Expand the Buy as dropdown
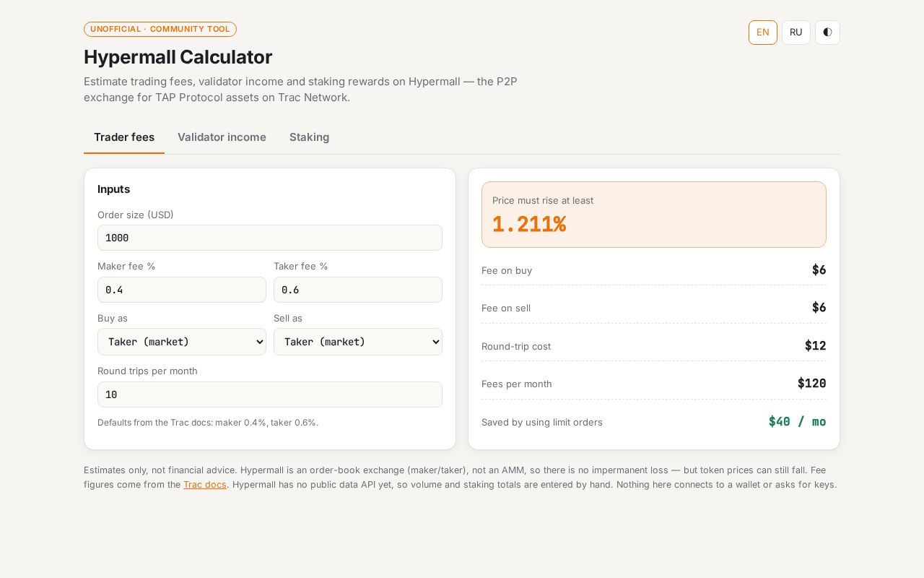This screenshot has width=924, height=578. (182, 342)
